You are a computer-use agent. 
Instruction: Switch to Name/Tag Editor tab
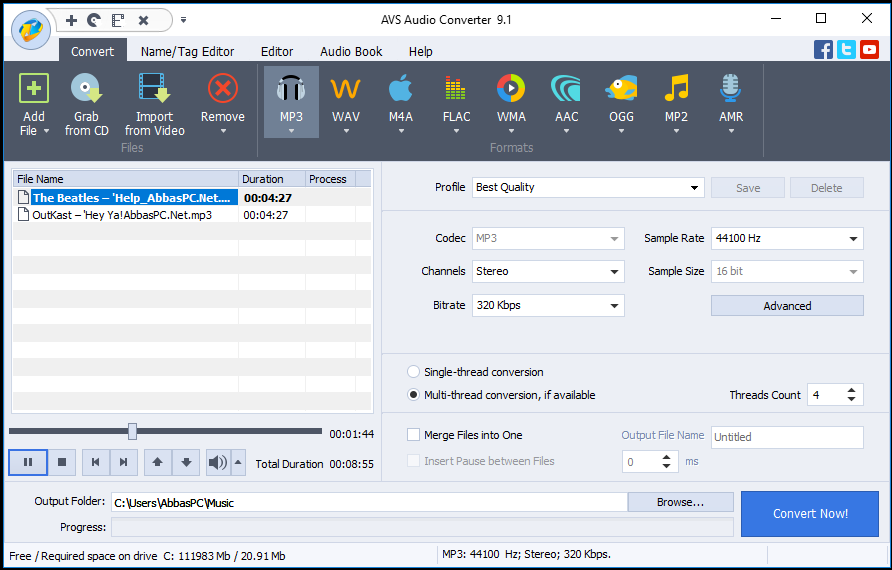tap(187, 51)
